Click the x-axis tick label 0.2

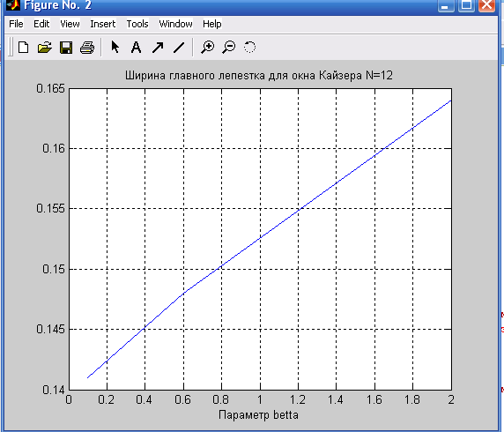[x=107, y=400]
